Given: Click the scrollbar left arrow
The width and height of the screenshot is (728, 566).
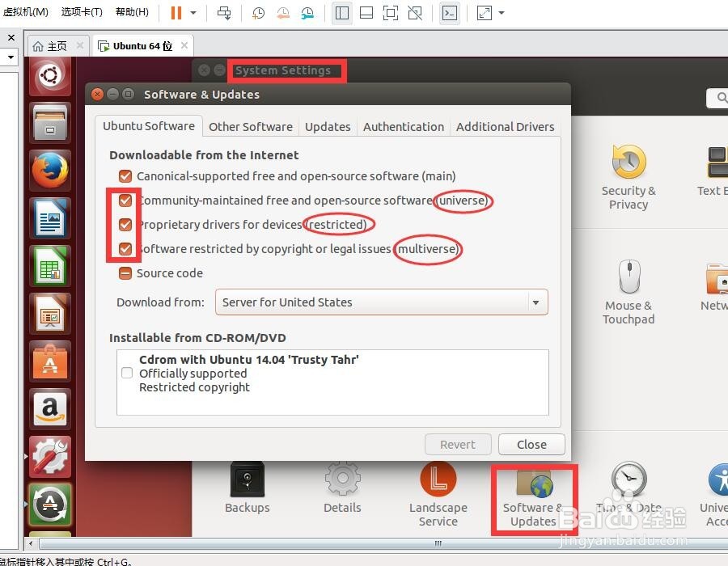Looking at the screenshot, I should click(31, 543).
